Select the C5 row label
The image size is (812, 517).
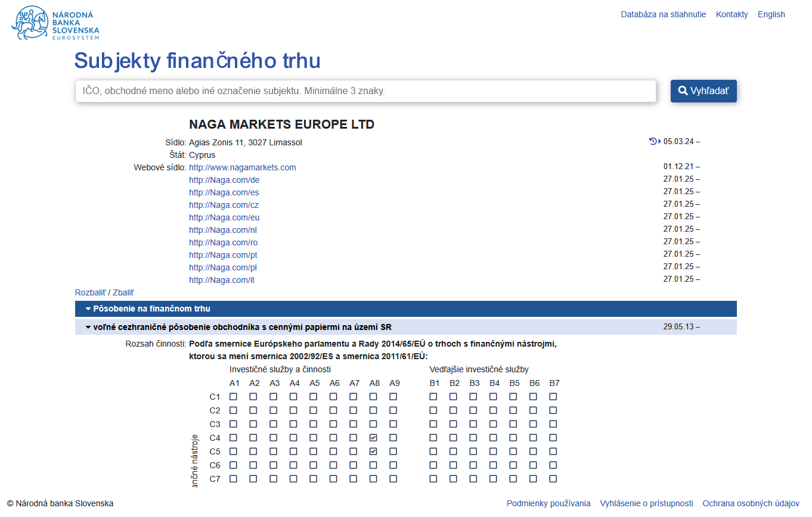pyautogui.click(x=215, y=451)
